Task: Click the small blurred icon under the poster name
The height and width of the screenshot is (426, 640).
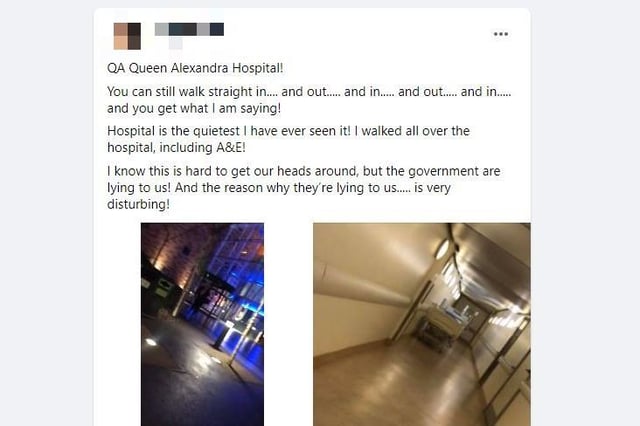Action: (x=176, y=43)
